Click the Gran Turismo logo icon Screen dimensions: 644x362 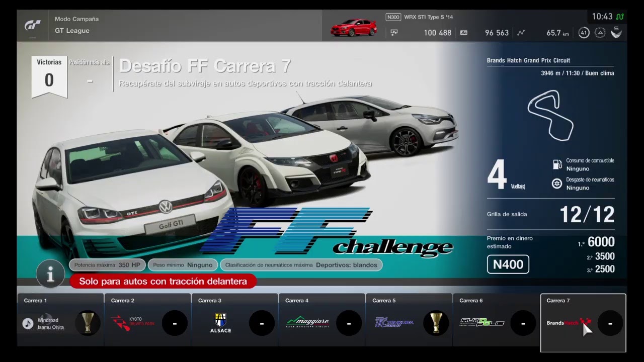[33, 25]
